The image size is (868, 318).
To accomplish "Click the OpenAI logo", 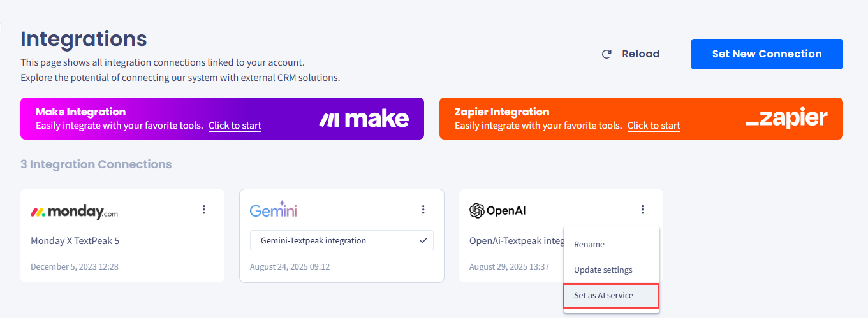I will (x=497, y=211).
